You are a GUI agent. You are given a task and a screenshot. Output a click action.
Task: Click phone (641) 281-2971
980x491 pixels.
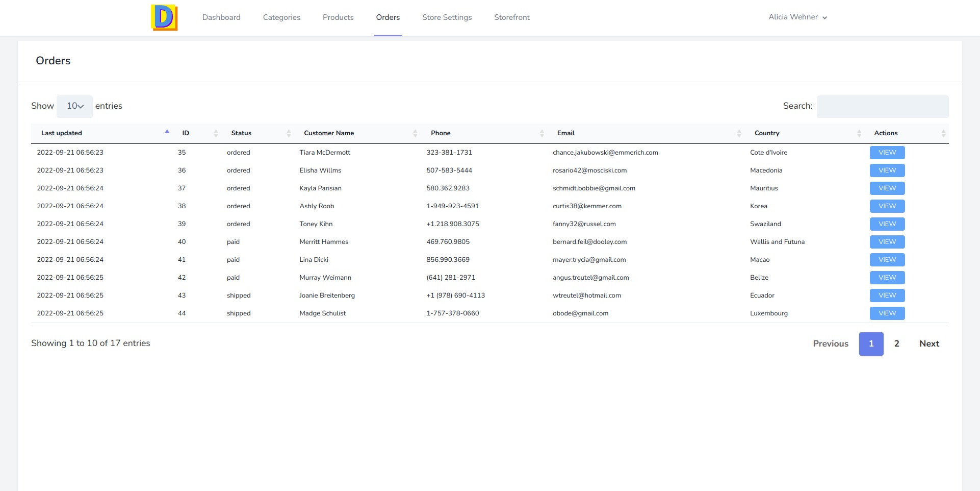pyautogui.click(x=451, y=278)
